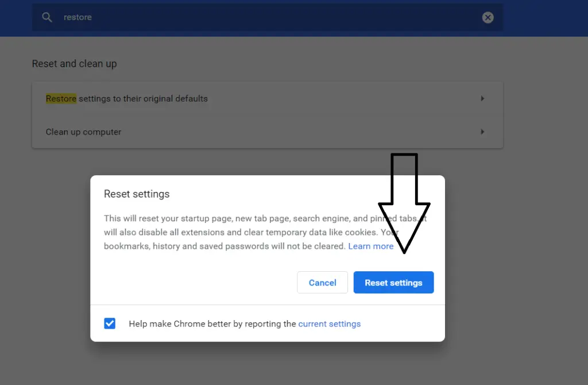The width and height of the screenshot is (588, 385).
Task: Click the blue checkmark icon in the dialog footer
Action: point(110,324)
